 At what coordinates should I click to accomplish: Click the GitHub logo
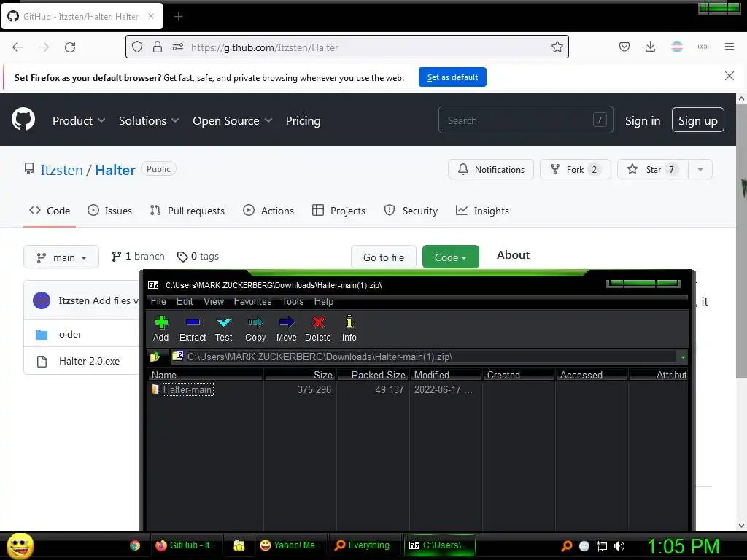(23, 120)
